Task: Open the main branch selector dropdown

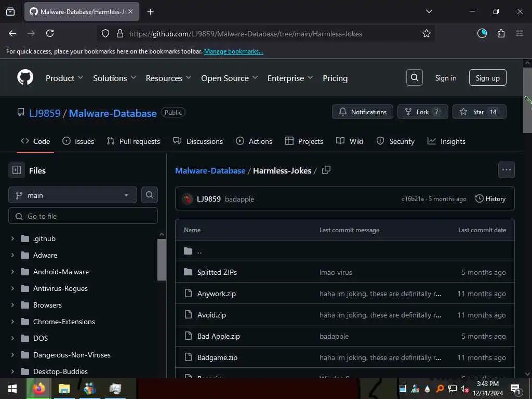Action: [x=73, y=195]
